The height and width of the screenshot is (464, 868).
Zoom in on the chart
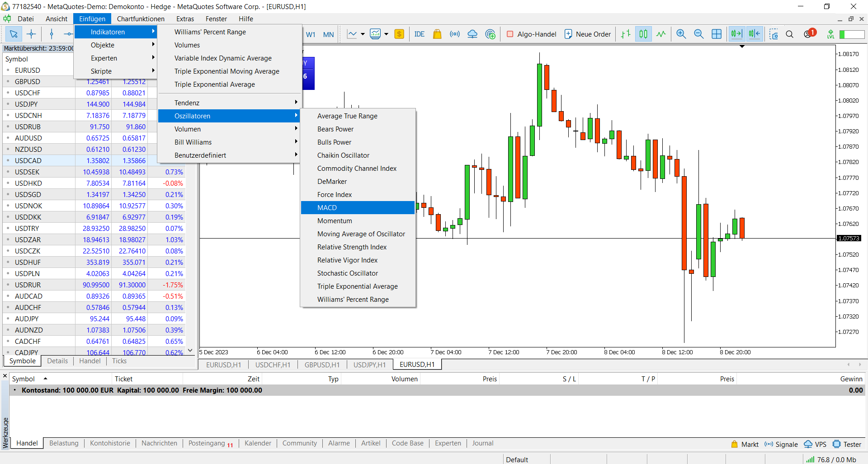click(x=681, y=34)
